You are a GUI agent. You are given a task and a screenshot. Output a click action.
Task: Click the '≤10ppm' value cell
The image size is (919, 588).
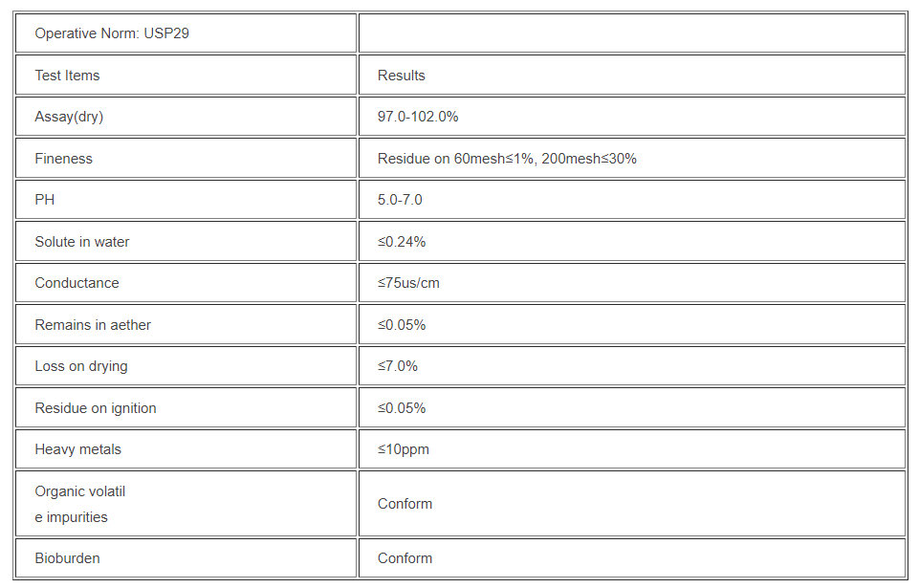click(x=404, y=449)
